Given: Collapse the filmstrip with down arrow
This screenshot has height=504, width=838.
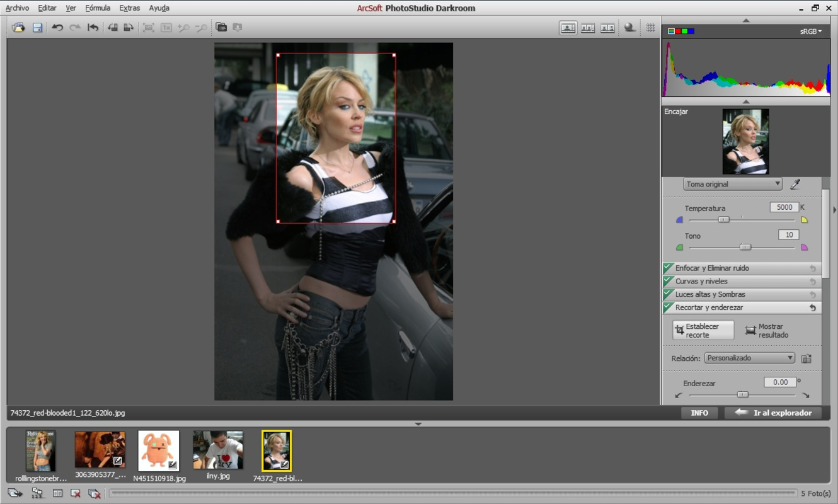Looking at the screenshot, I should click(418, 424).
